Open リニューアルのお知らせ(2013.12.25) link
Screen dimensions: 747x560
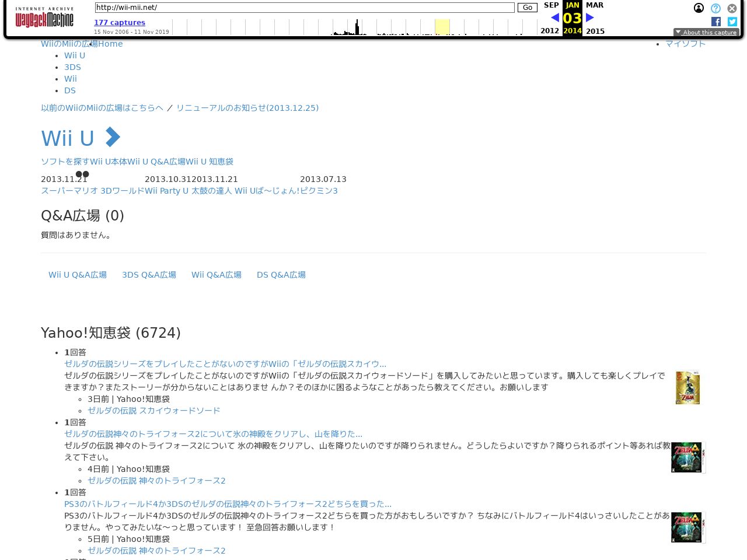click(x=247, y=108)
